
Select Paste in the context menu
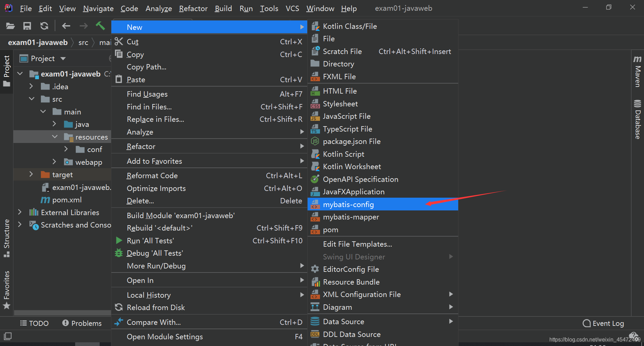[x=209, y=80]
